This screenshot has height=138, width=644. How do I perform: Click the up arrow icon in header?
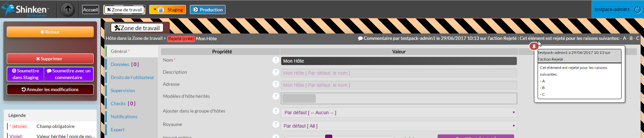point(68,9)
